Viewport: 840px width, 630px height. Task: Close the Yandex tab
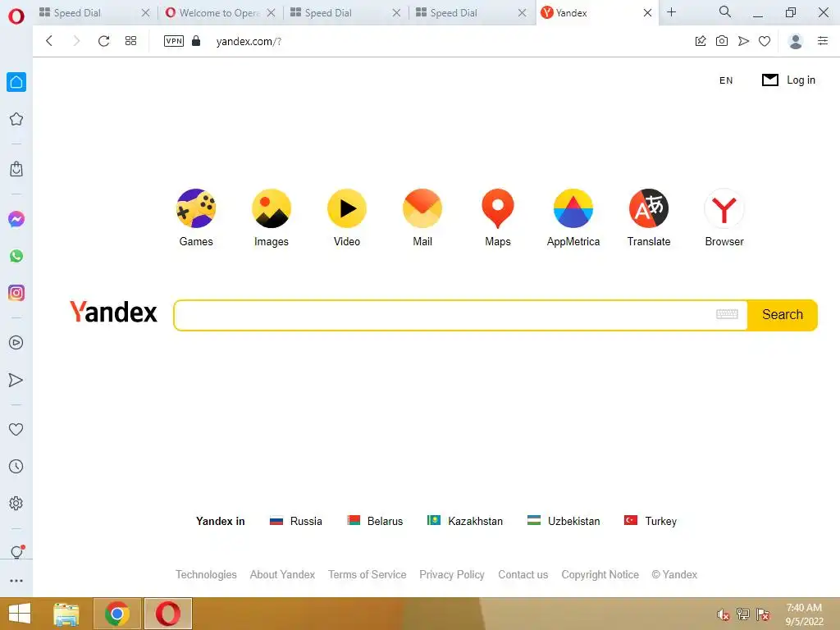click(x=647, y=13)
